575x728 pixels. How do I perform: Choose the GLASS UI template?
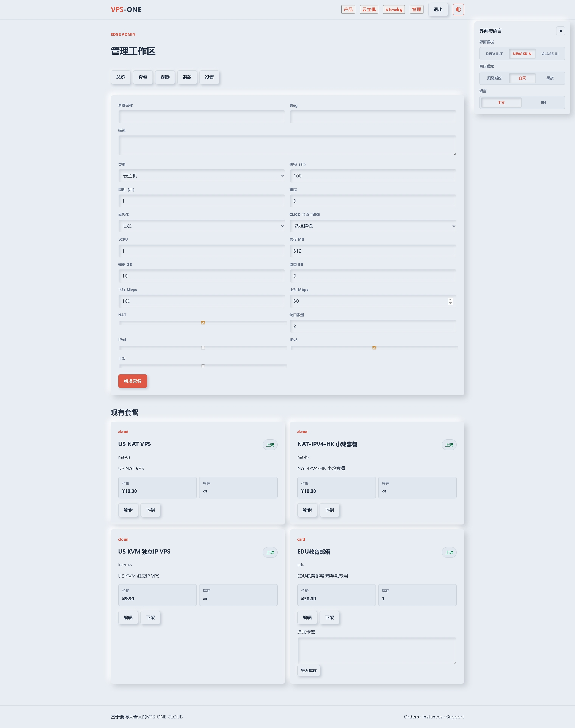point(550,54)
